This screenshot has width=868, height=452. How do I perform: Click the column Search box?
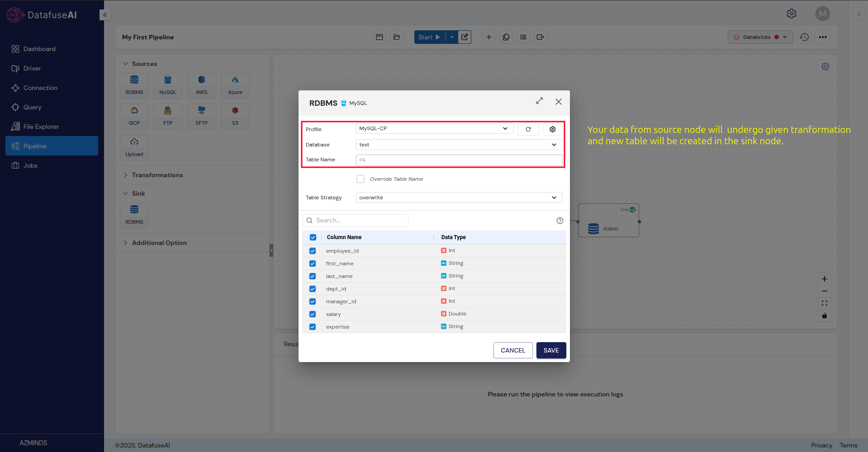click(x=356, y=221)
